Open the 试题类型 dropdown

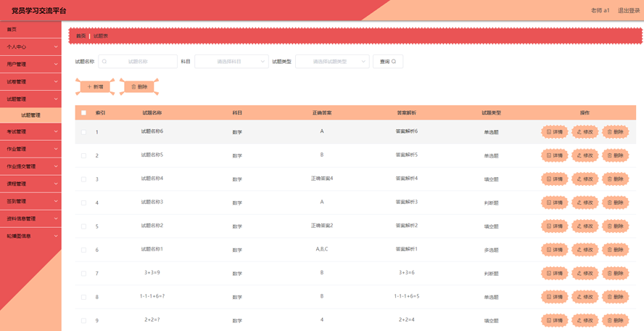pos(332,62)
